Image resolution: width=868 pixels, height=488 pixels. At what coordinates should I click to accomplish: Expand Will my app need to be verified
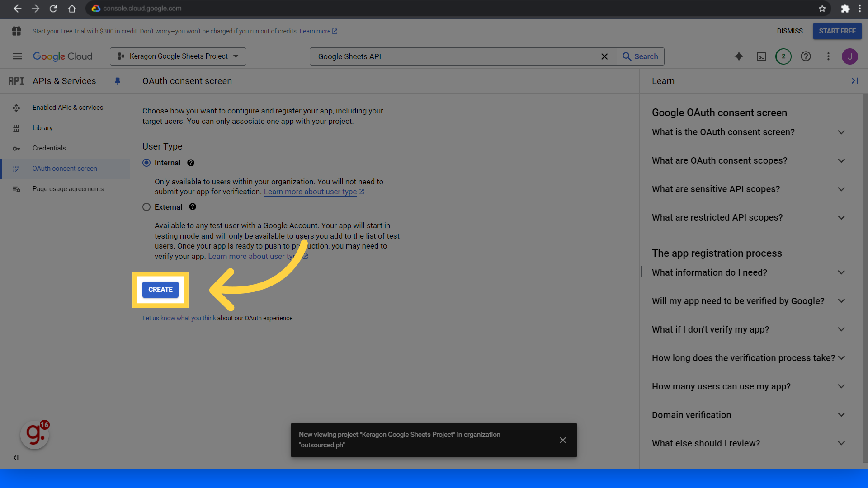[x=748, y=301]
